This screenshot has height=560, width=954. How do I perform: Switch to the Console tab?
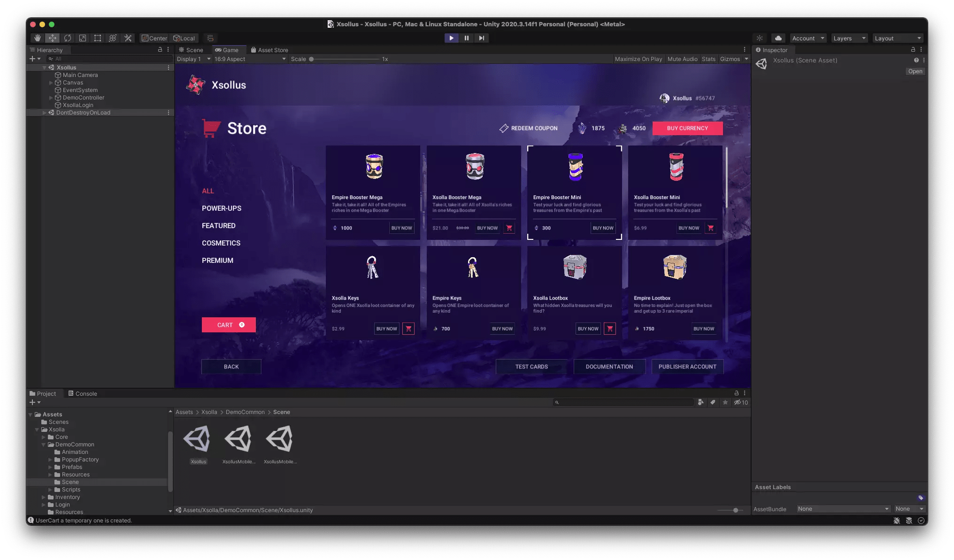click(83, 393)
